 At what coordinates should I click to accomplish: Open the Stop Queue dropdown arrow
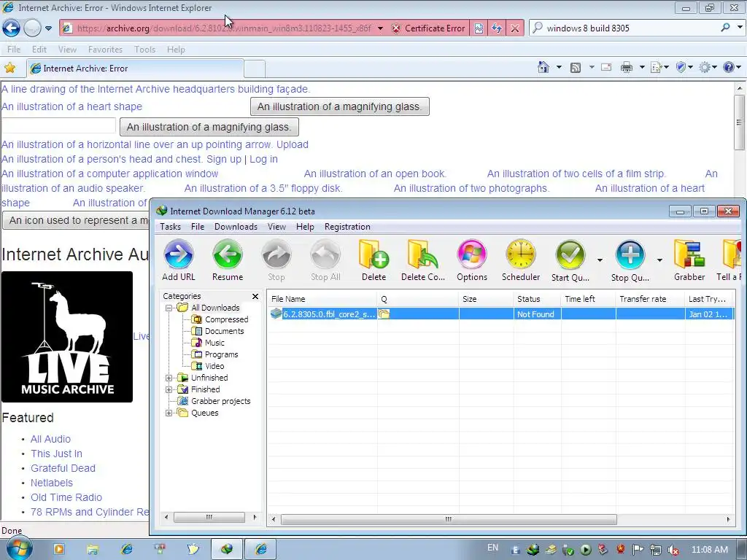659,260
